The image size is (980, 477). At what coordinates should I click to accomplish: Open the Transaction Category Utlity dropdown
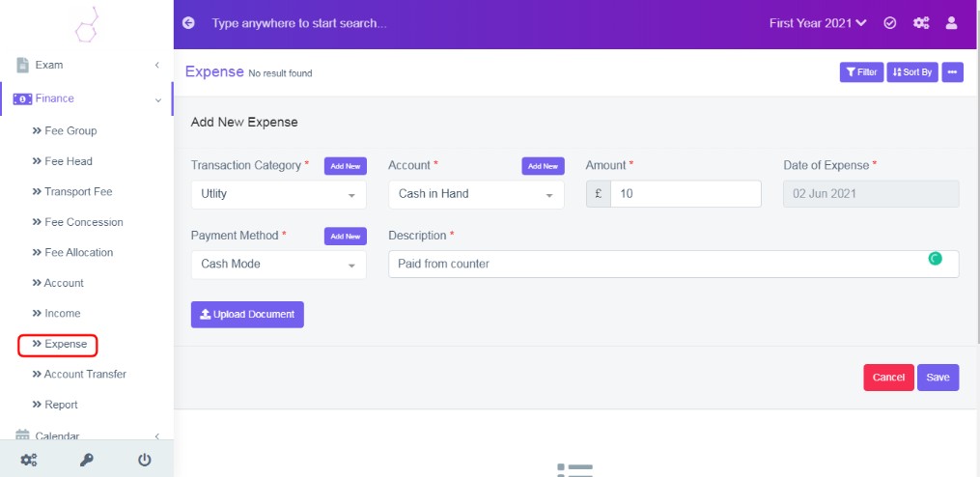(x=279, y=194)
